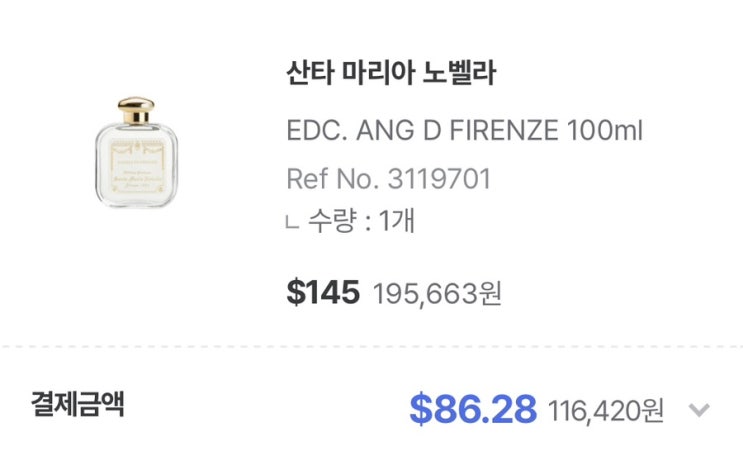Click the 116,420원 payment total
Viewport: 743px width, 456px height.
(605, 410)
